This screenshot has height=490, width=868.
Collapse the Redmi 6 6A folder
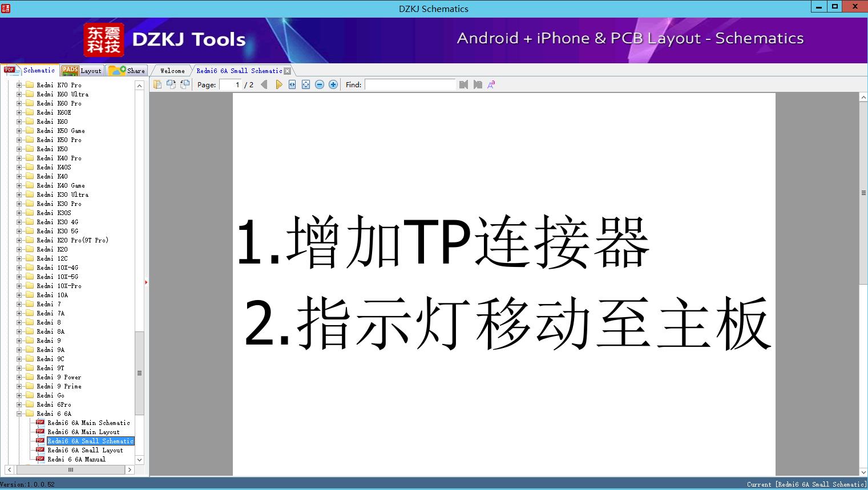click(x=19, y=414)
